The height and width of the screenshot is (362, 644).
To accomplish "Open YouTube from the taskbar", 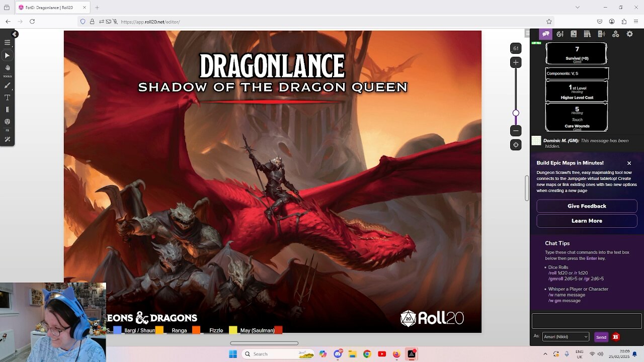I will [382, 354].
